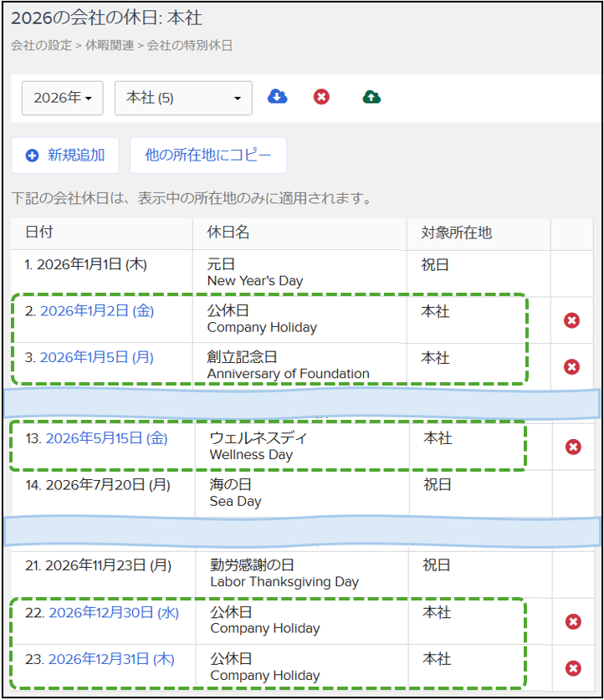Screen dimensions: 604x700
Task: Click the blue cloud download icon
Action: [x=277, y=97]
